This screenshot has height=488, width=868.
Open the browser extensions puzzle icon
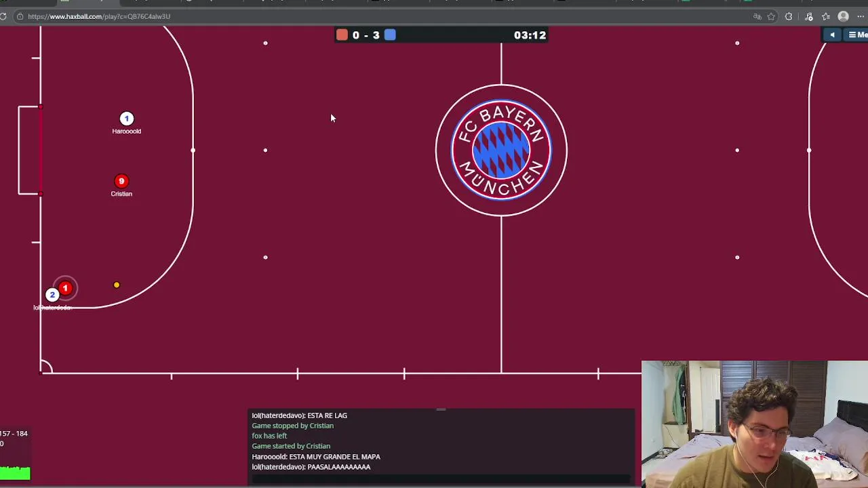789,16
